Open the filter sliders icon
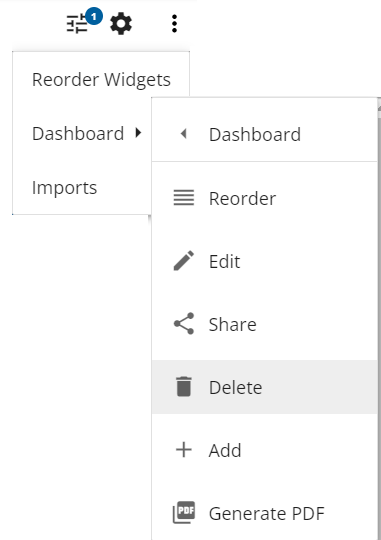The width and height of the screenshot is (381, 540). 77,24
